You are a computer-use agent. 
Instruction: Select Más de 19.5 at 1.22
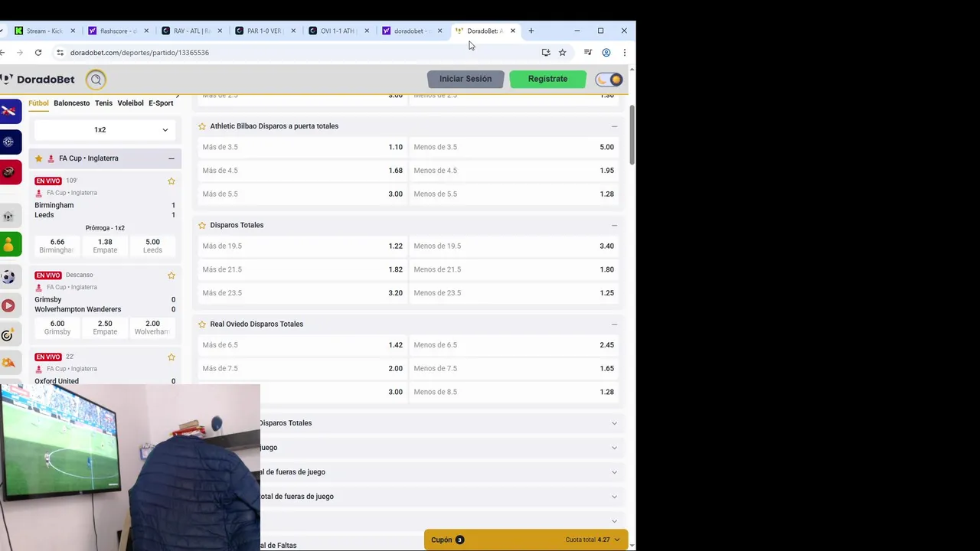[302, 246]
